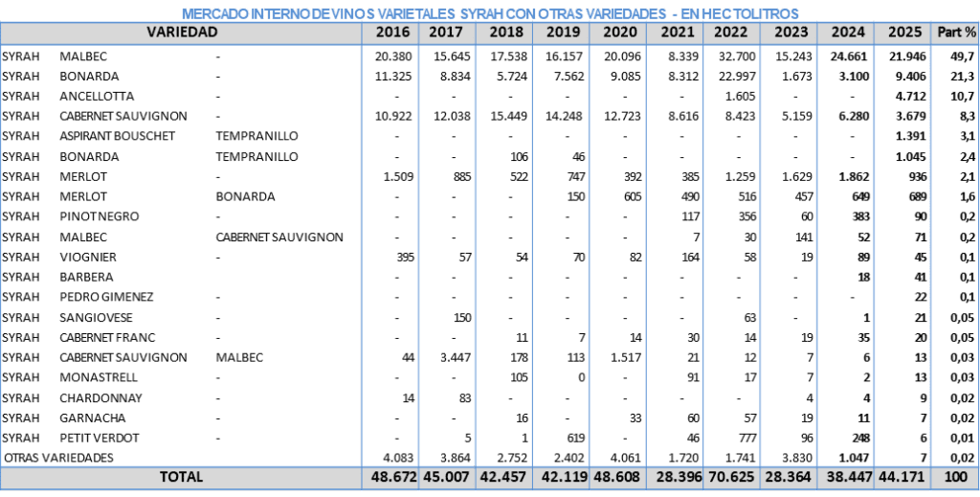This screenshot has height=497, width=980.
Task: Click the VIOGNIER variety name
Action: (88, 257)
